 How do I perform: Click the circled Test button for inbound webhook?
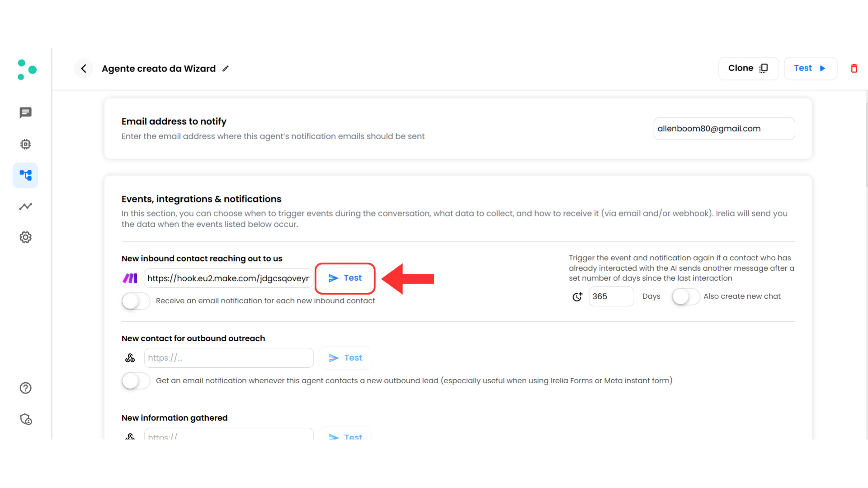tap(345, 278)
